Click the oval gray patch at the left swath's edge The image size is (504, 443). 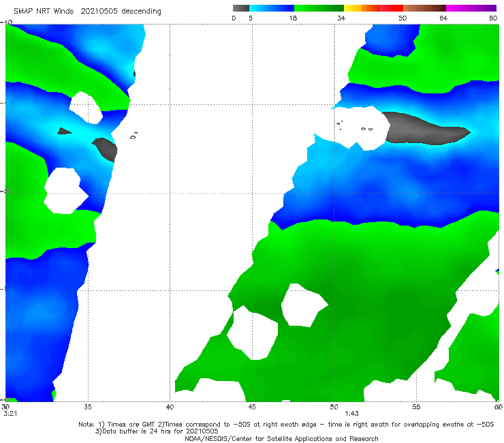point(106,149)
